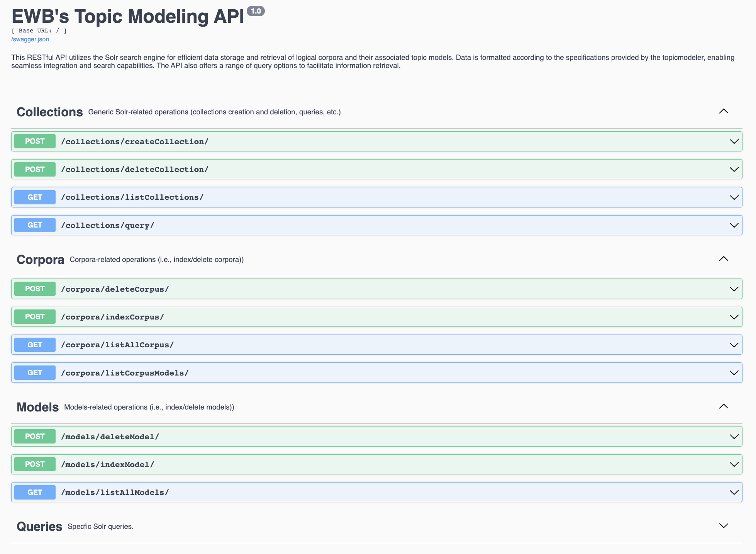Click 'Generic Solr-related operations' description

click(x=214, y=112)
